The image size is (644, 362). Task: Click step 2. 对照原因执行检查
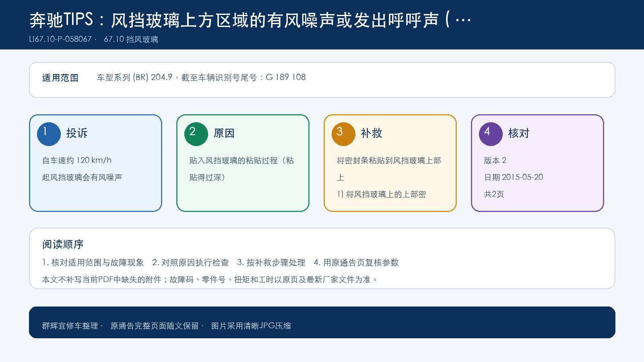[190, 262]
